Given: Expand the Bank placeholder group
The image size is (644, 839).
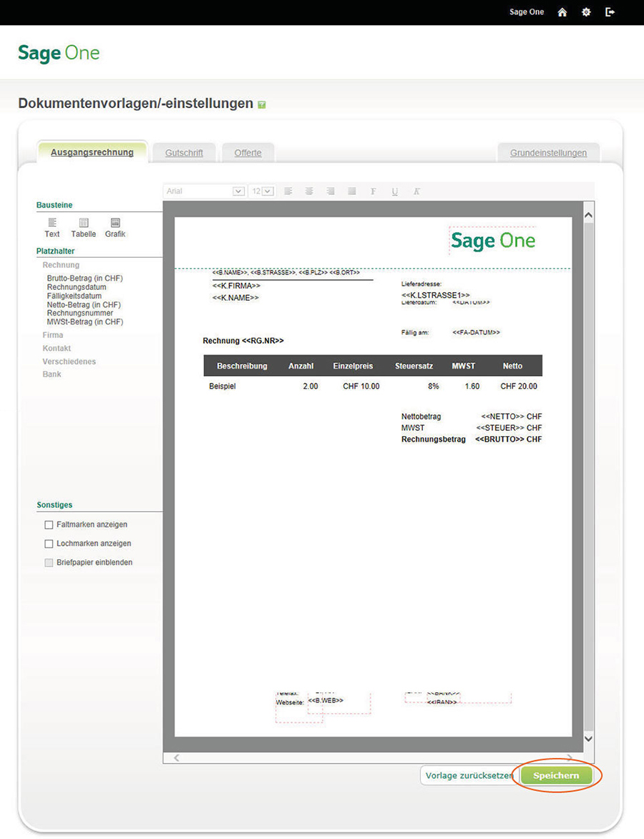Looking at the screenshot, I should point(52,374).
